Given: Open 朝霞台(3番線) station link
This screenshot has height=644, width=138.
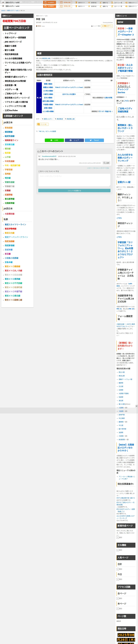Looking at the screenshot, I should pyautogui.click(x=48, y=87).
